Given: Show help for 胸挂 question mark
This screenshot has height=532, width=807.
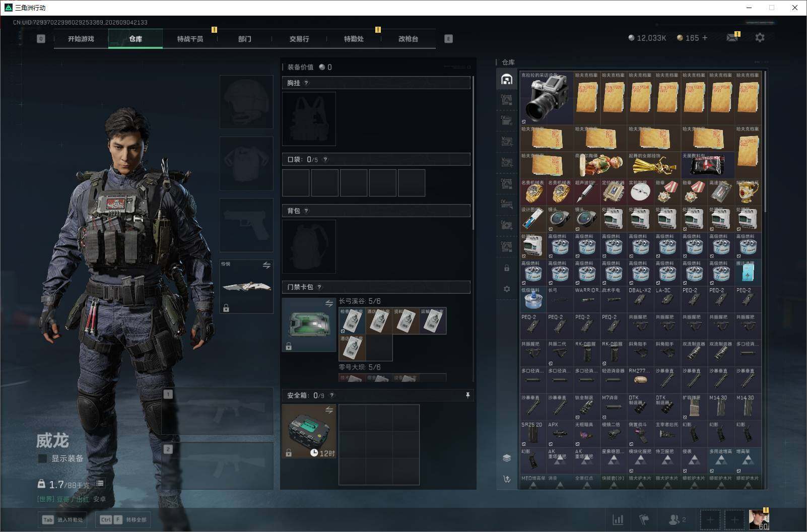Looking at the screenshot, I should [306, 83].
